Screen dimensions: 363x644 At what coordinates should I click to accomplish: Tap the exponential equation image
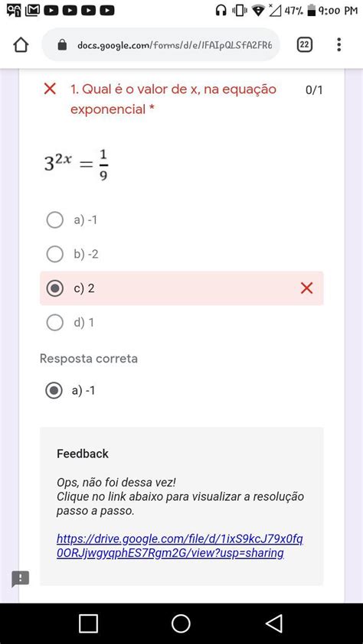pos(77,164)
